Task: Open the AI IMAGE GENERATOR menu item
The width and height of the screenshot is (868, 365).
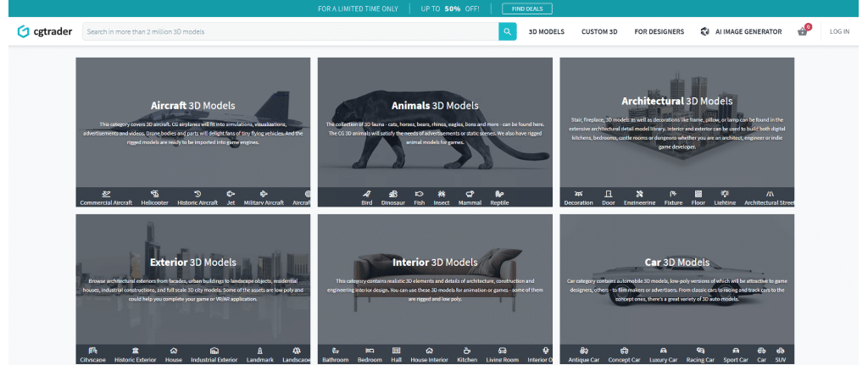Action: point(741,31)
